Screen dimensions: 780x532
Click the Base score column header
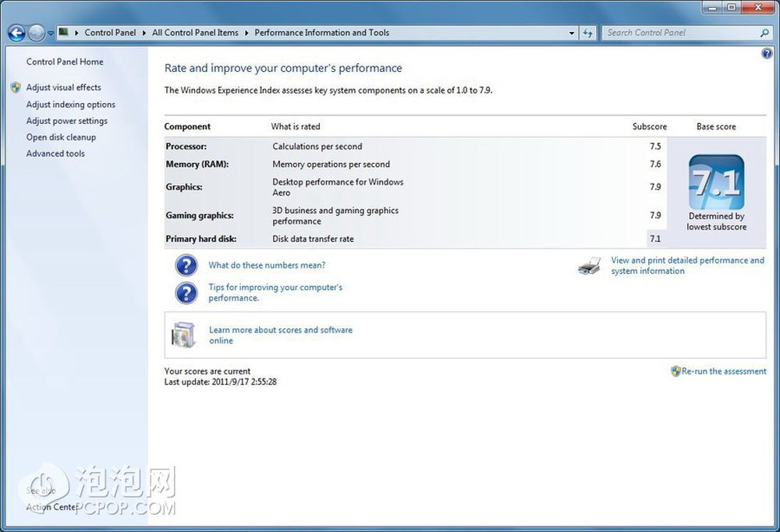(716, 126)
